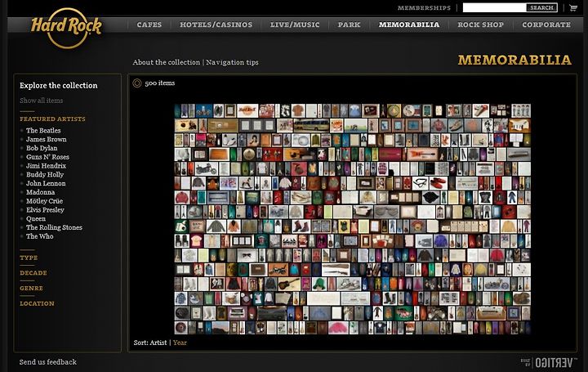The image size is (588, 372).
Task: Filter by Queen
Action: (36, 219)
